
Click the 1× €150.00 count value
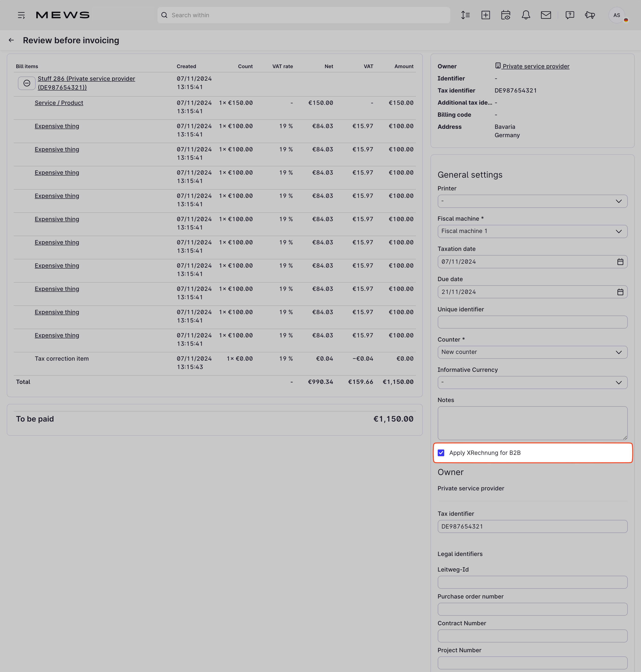click(x=236, y=103)
